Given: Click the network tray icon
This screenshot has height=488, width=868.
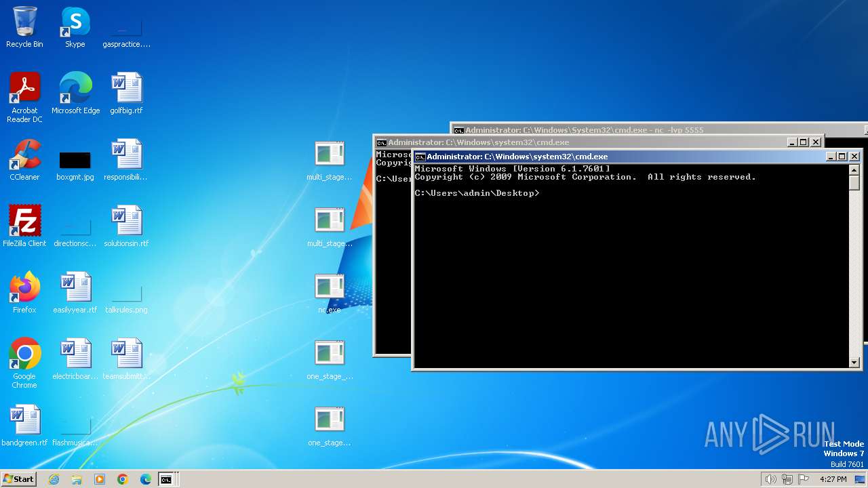Looking at the screenshot, I should (x=787, y=479).
